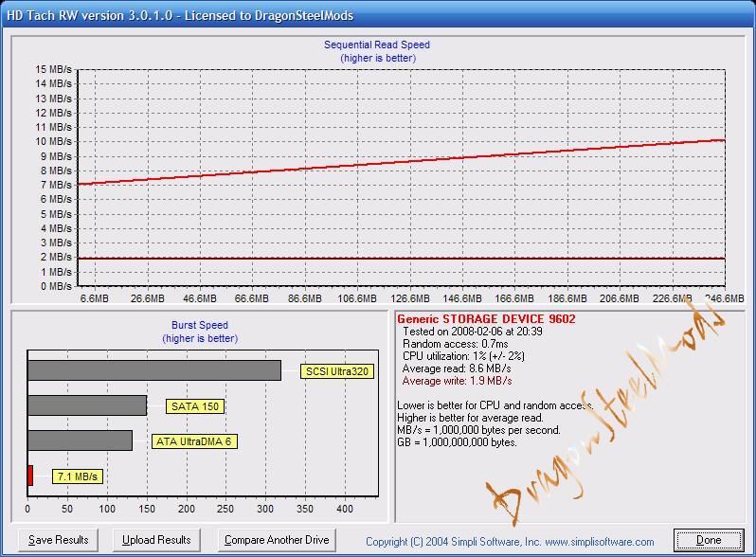
Task: Select the gray ATA UltraDMA 6 bar
Action: tap(80, 440)
